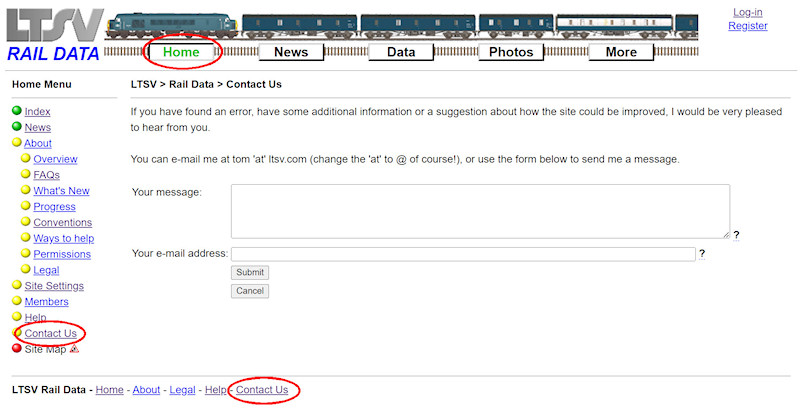Open the Data navigation tab
800x409 pixels.
click(401, 52)
